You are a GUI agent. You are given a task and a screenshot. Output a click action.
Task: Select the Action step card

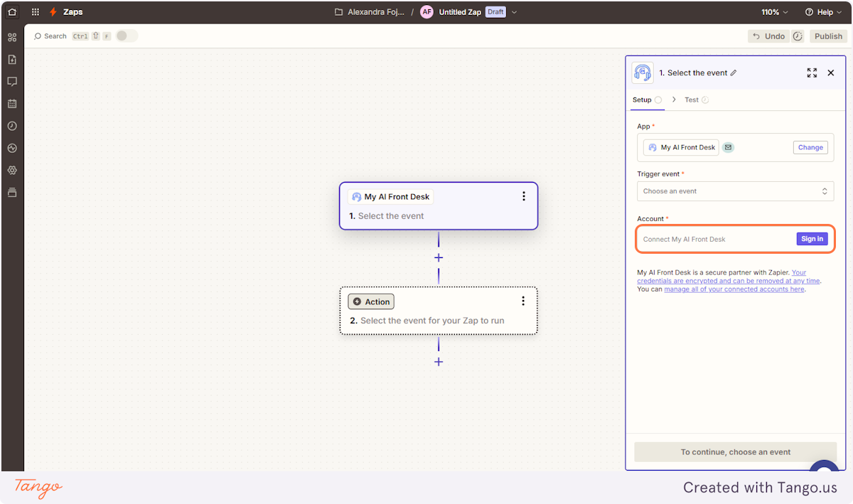pyautogui.click(x=439, y=311)
